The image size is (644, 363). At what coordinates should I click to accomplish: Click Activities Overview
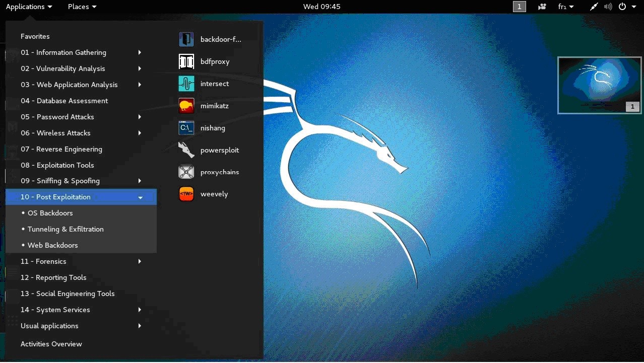[x=51, y=344]
